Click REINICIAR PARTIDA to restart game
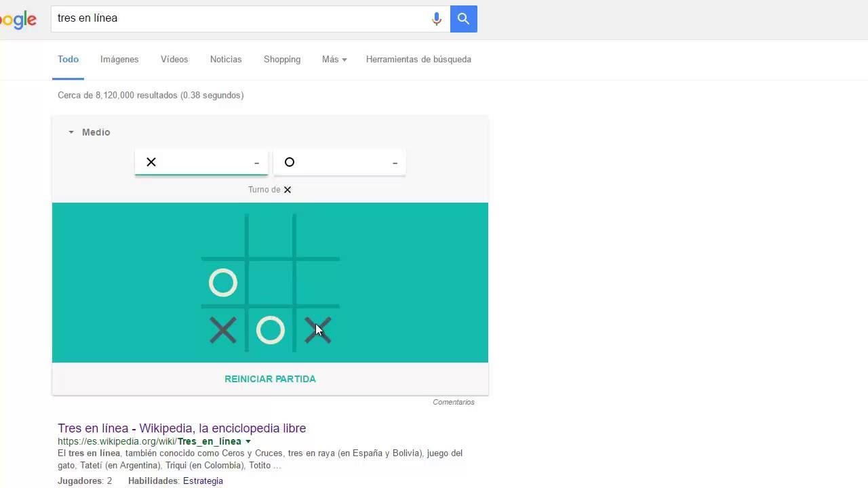 click(270, 379)
